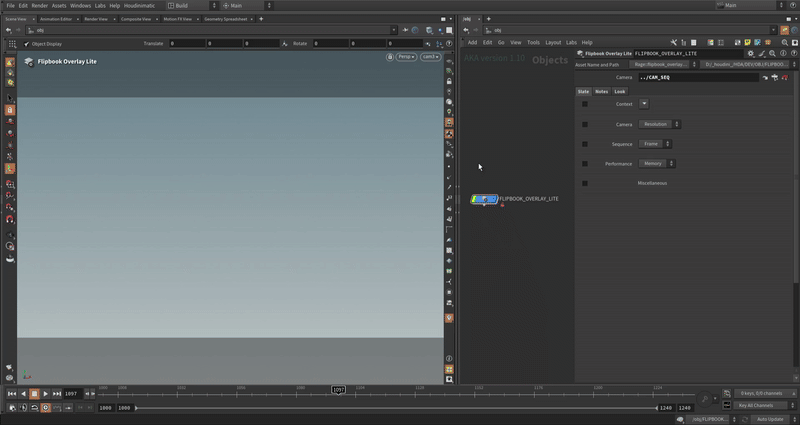Click the parameter pane search icon

772,53
